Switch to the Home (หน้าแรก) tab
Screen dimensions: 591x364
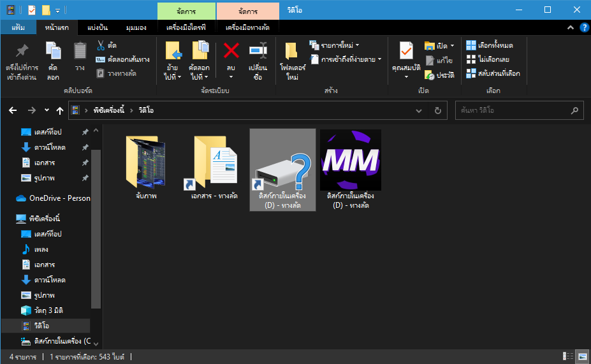pyautogui.click(x=57, y=27)
